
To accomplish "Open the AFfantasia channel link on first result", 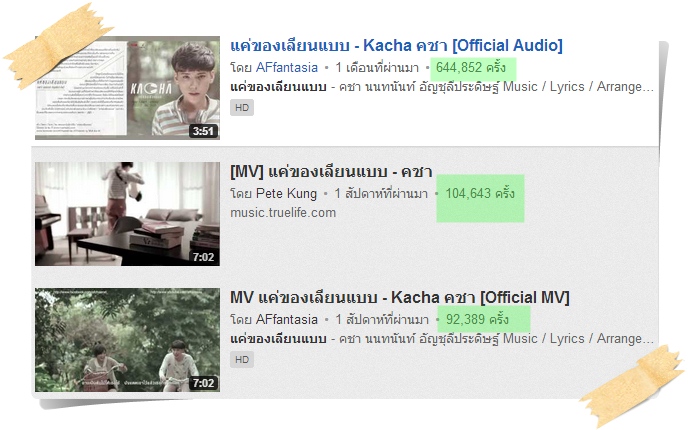I will pos(286,67).
